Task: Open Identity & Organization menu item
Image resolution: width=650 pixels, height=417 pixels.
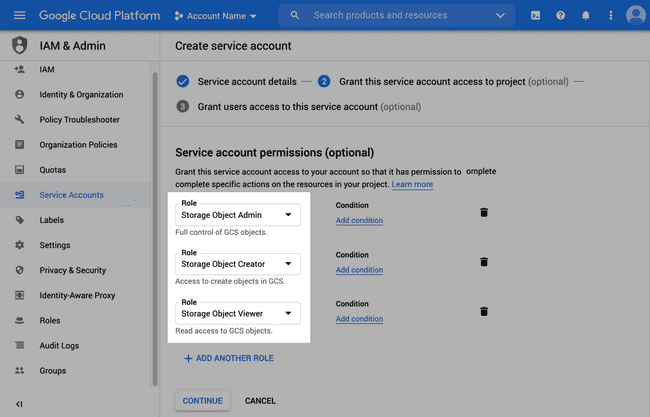Action: pyautogui.click(x=81, y=95)
